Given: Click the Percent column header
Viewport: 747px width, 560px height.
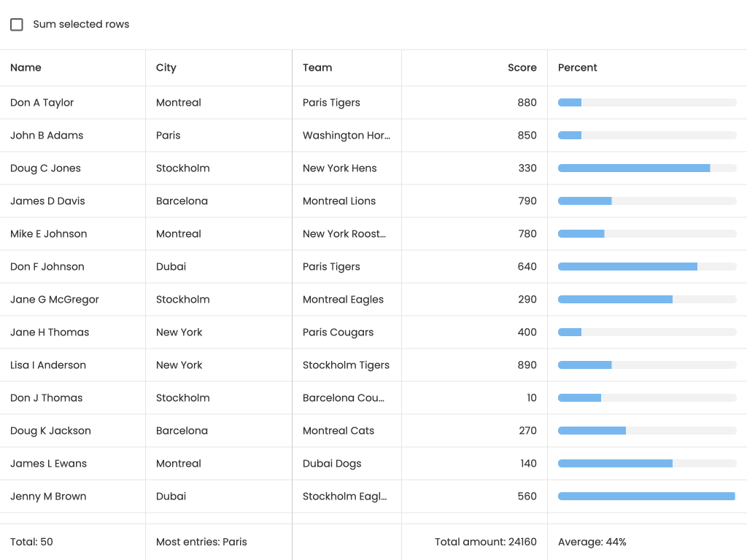Looking at the screenshot, I should click(578, 68).
